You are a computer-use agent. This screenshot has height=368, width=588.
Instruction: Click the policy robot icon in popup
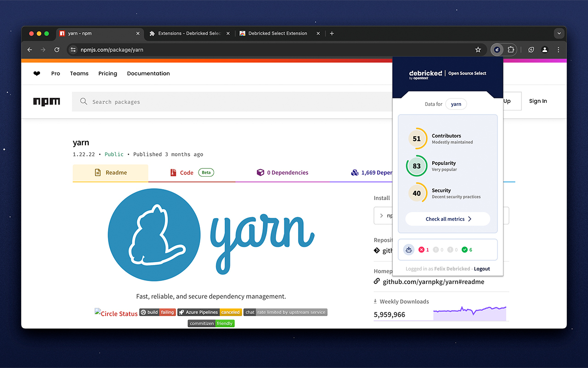click(x=409, y=250)
